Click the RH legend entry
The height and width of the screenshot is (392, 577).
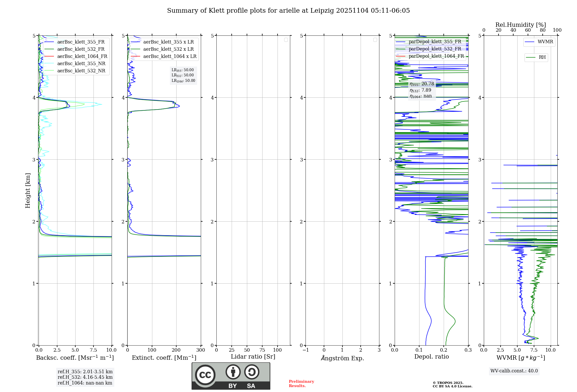point(542,57)
